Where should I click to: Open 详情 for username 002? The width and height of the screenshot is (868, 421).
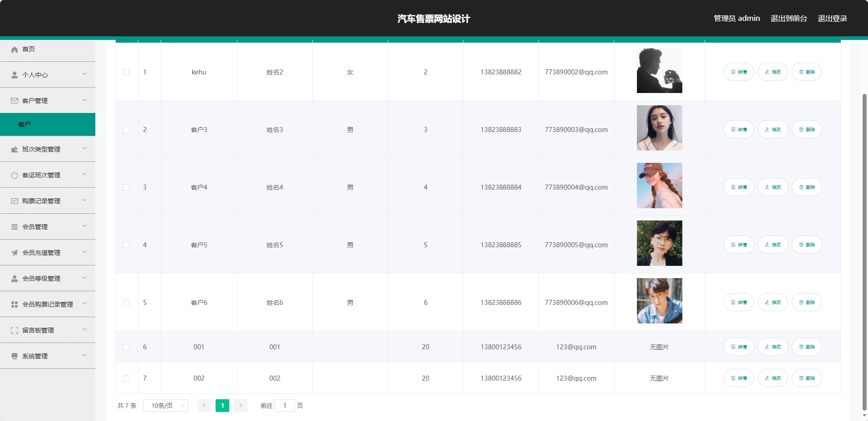point(739,378)
